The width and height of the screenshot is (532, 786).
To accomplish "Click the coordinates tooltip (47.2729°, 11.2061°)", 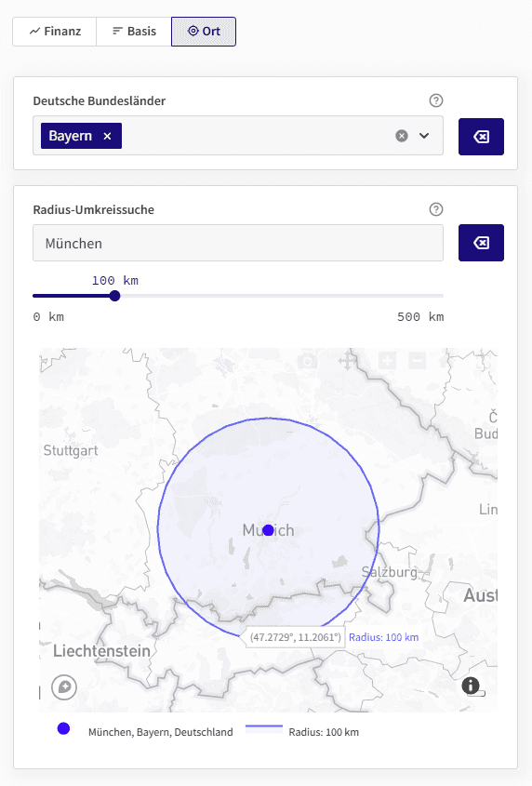I will (x=296, y=637).
